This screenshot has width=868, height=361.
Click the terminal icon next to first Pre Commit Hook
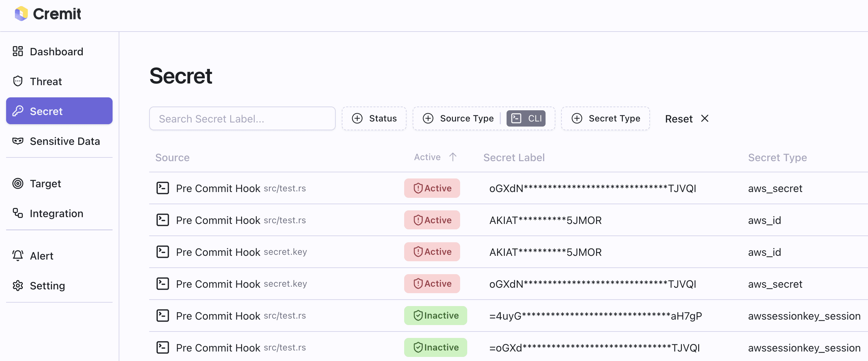(162, 188)
